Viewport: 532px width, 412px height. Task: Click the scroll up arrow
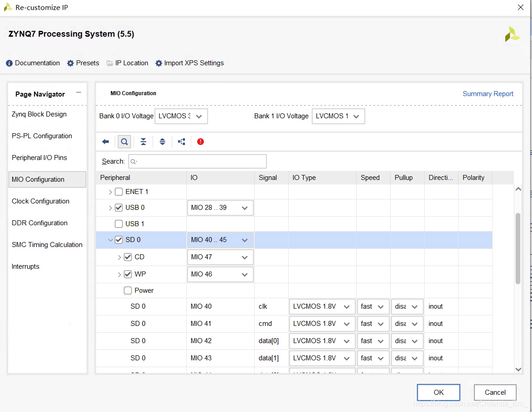point(518,189)
